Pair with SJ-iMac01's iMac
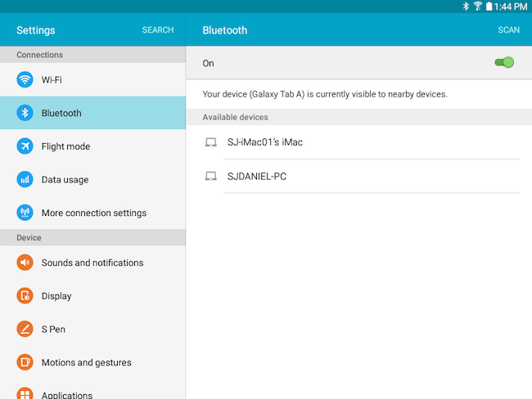Screen dimensions: 532x399 (x=359, y=142)
